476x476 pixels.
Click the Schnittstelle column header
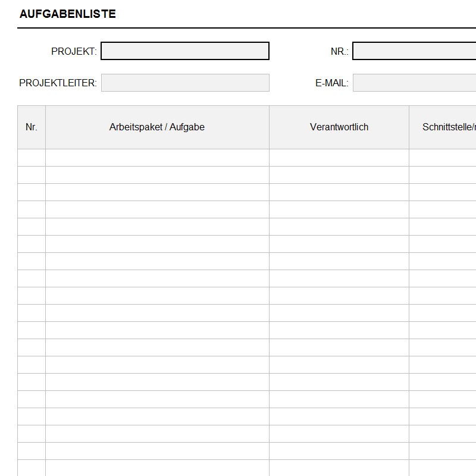pyautogui.click(x=443, y=127)
